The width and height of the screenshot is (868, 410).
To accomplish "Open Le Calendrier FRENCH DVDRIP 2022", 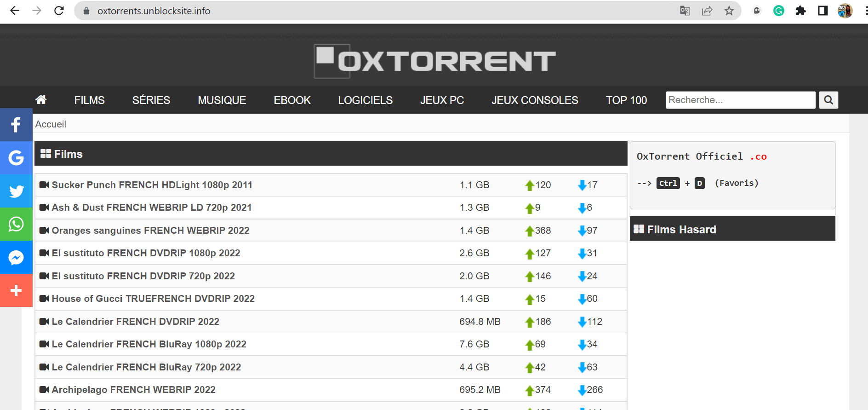I will point(136,322).
